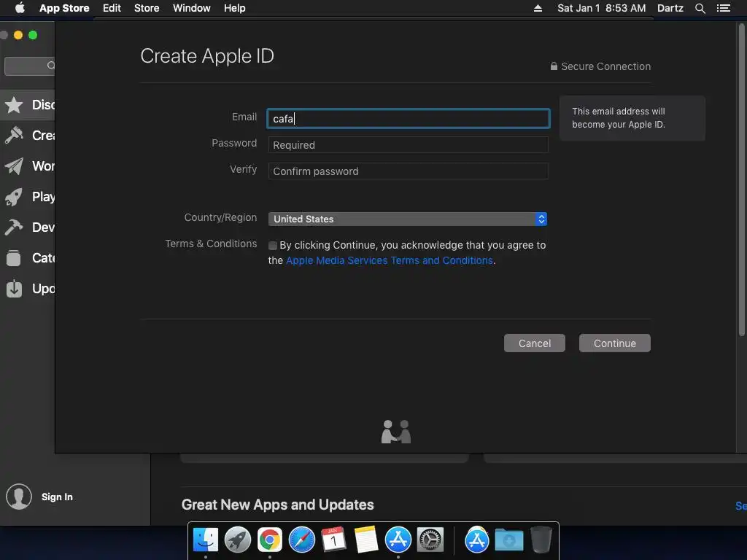Open Notes from the Dock

[x=366, y=540]
